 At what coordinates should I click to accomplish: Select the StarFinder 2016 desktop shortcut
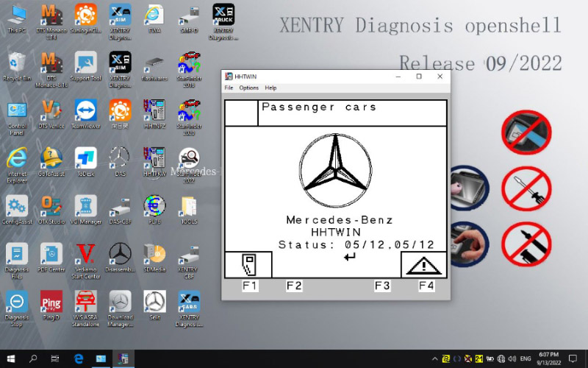coord(189,70)
